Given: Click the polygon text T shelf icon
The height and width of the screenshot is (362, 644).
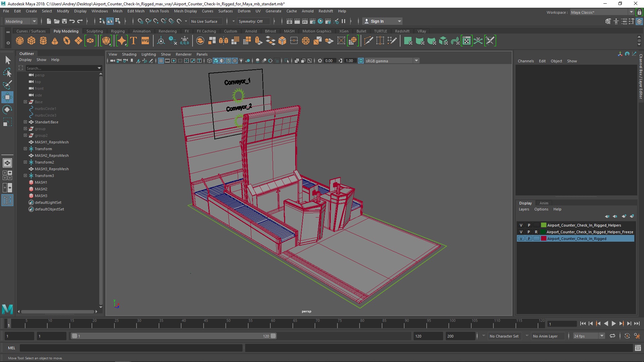Looking at the screenshot, I should pyautogui.click(x=133, y=41).
